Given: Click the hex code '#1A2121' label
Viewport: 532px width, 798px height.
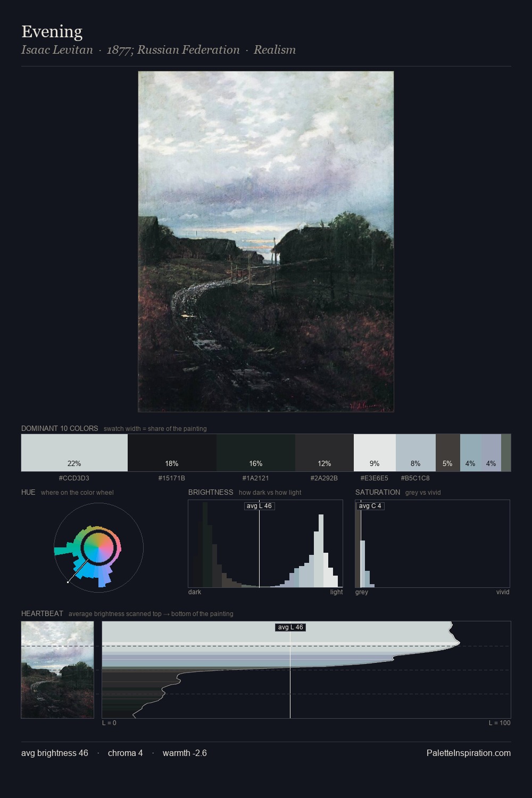Looking at the screenshot, I should (x=256, y=478).
